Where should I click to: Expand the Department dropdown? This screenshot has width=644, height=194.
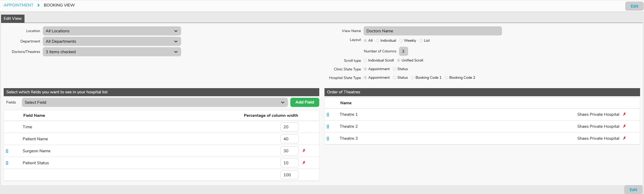(112, 41)
